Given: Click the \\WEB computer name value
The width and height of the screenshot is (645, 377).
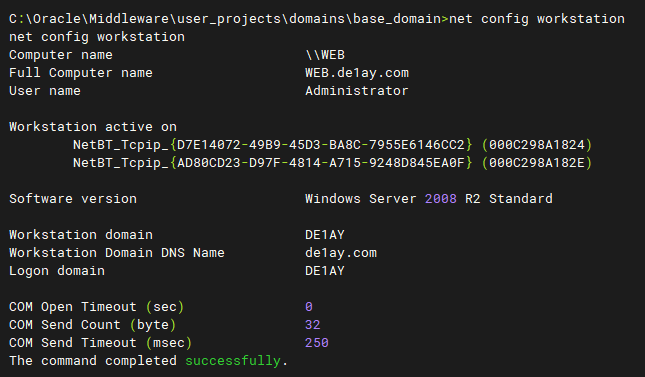Looking at the screenshot, I should 325,55.
